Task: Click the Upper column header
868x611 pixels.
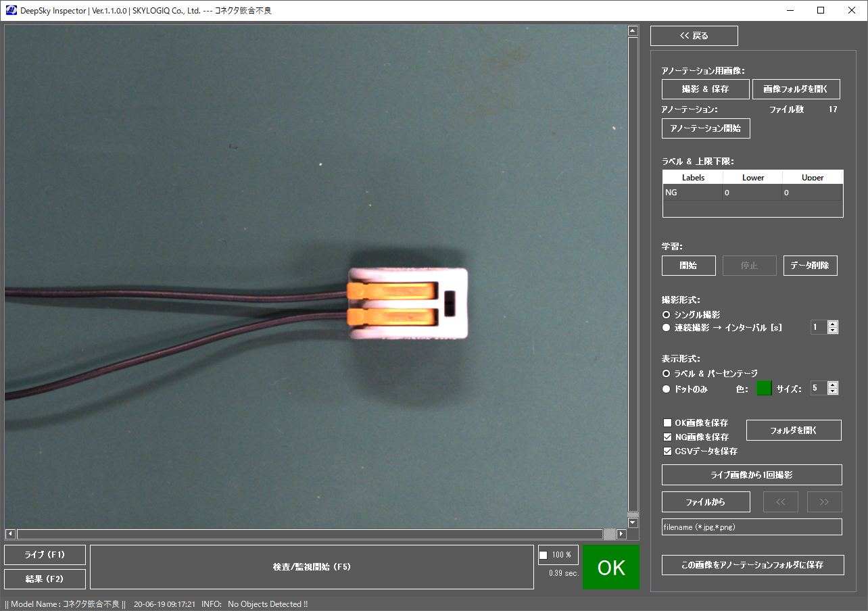Action: [813, 178]
